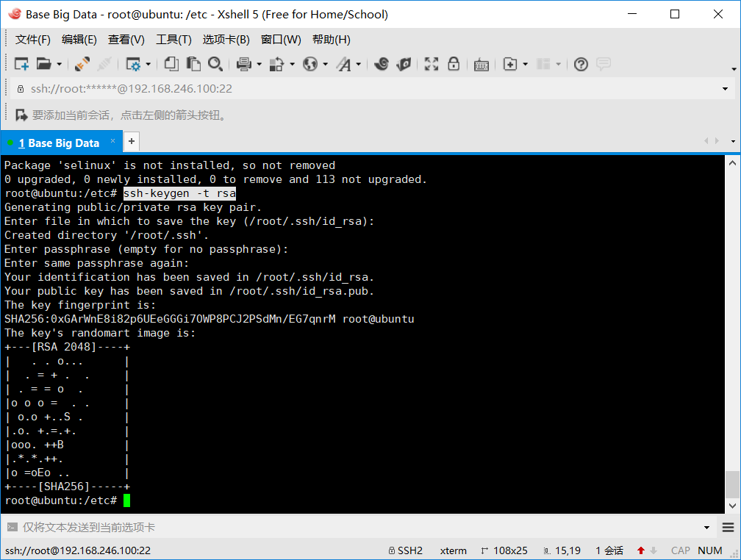Screen dimensions: 741x560
Task: Click the Paste clipboard icon
Action: click(193, 64)
